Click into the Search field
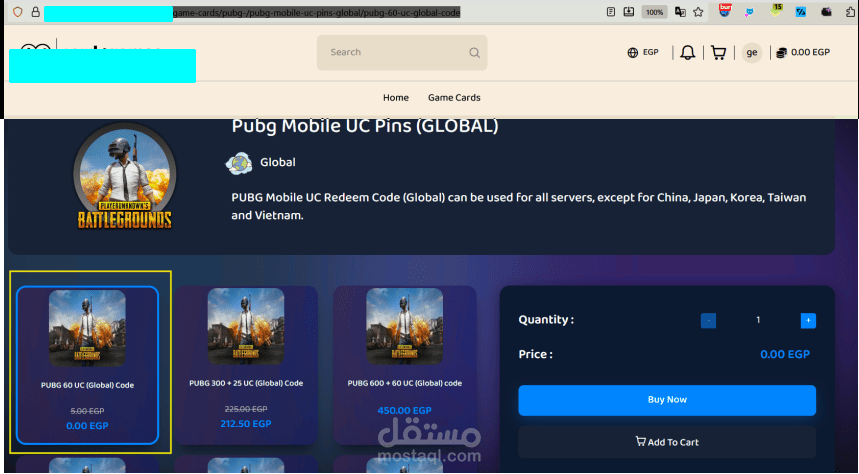Viewport: 859px width, 474px height. coord(402,53)
